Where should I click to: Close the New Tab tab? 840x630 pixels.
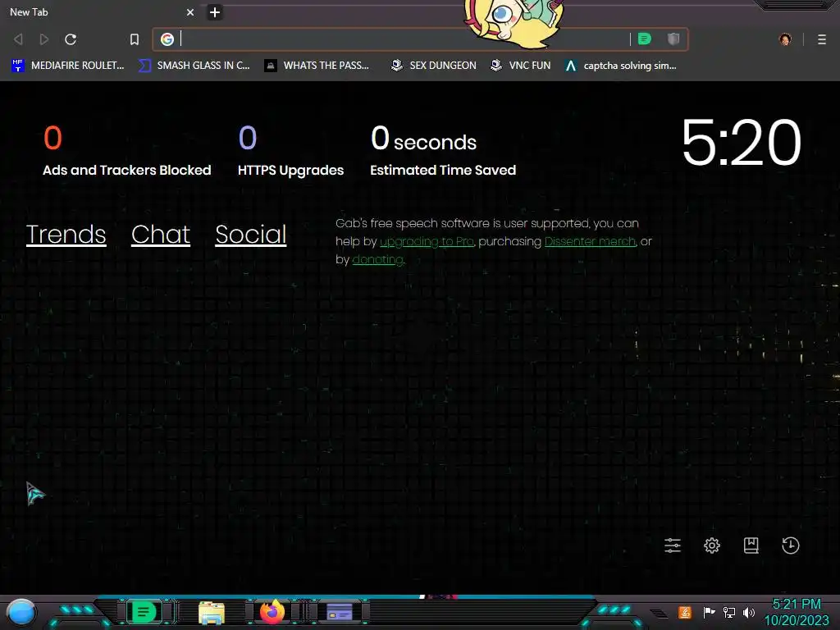(190, 11)
